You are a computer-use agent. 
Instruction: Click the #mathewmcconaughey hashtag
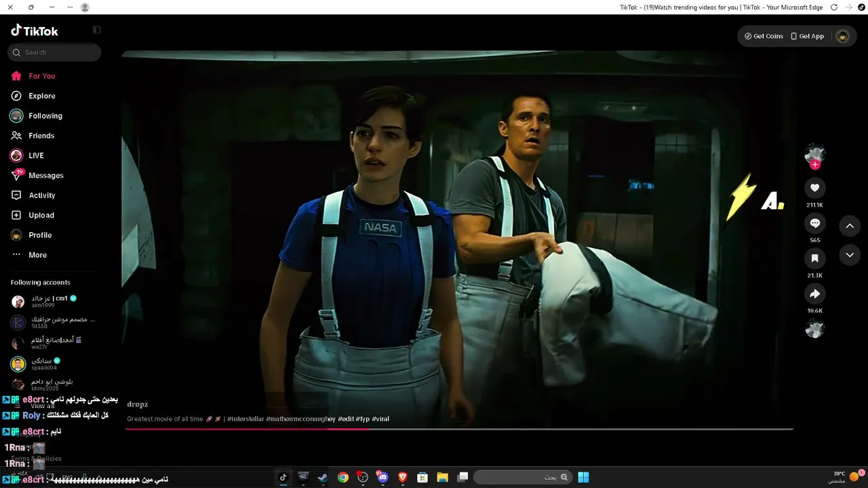[301, 419]
